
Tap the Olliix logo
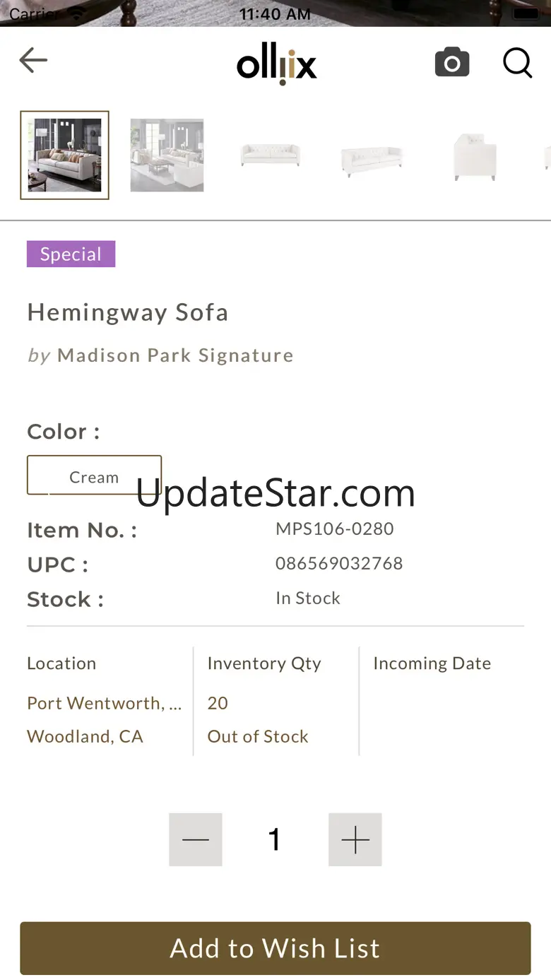276,65
